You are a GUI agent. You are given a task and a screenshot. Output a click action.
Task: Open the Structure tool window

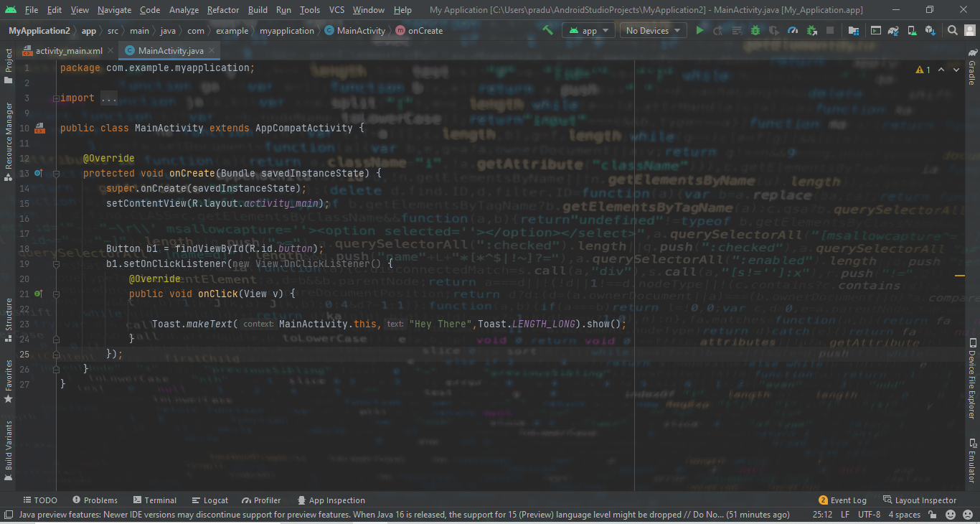[x=9, y=320]
